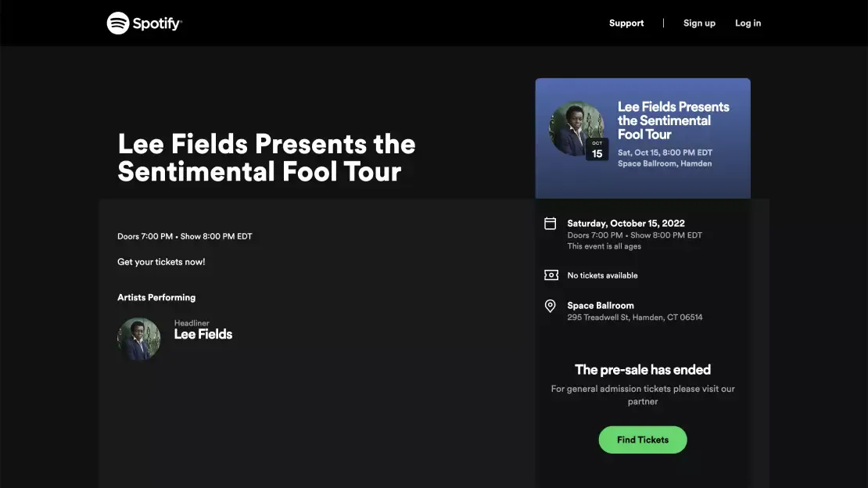
Task: Click the OCT 15 date badge on the event card
Action: click(x=597, y=149)
